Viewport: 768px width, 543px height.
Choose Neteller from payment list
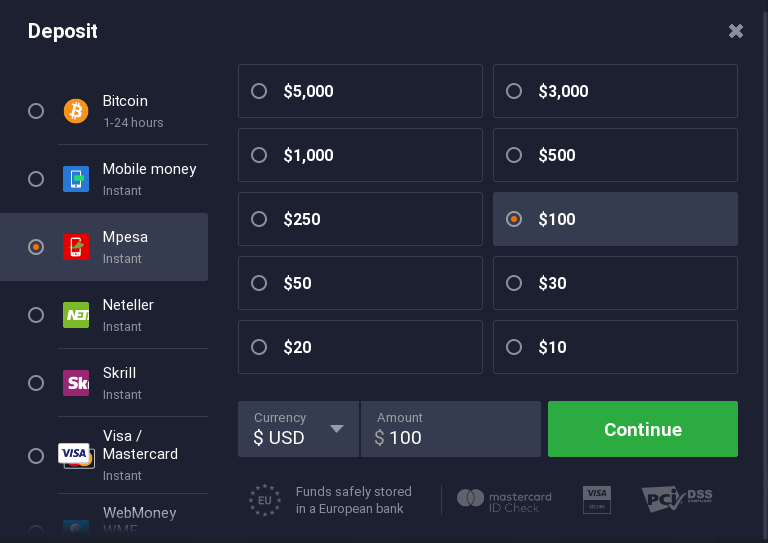click(x=36, y=315)
